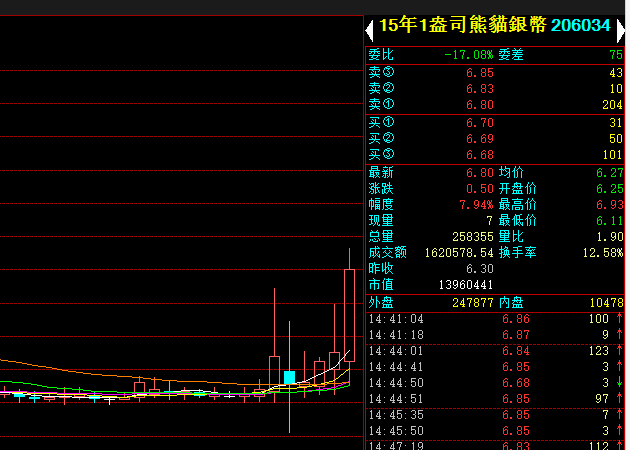Click the 开盘价 value 6.25
Viewport: 630px width, 450px height.
tap(610, 189)
